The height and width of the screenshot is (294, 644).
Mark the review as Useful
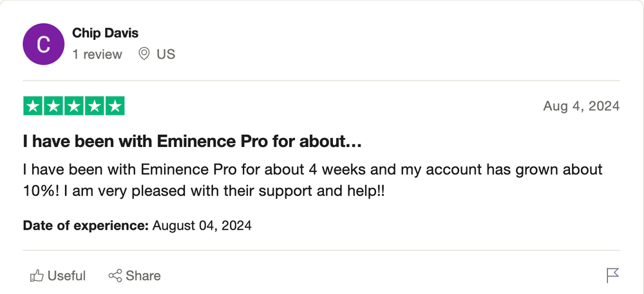pos(58,275)
